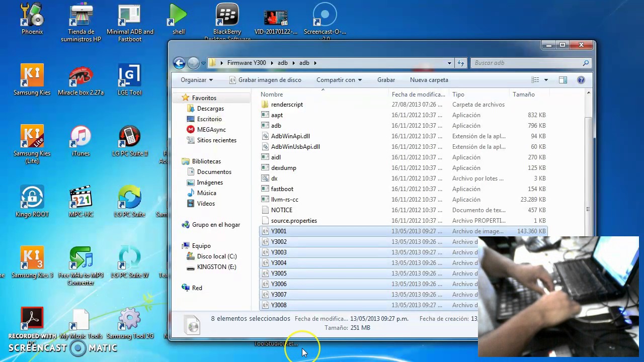
Task: Expand the view options dropdown arrow
Action: pos(546,80)
